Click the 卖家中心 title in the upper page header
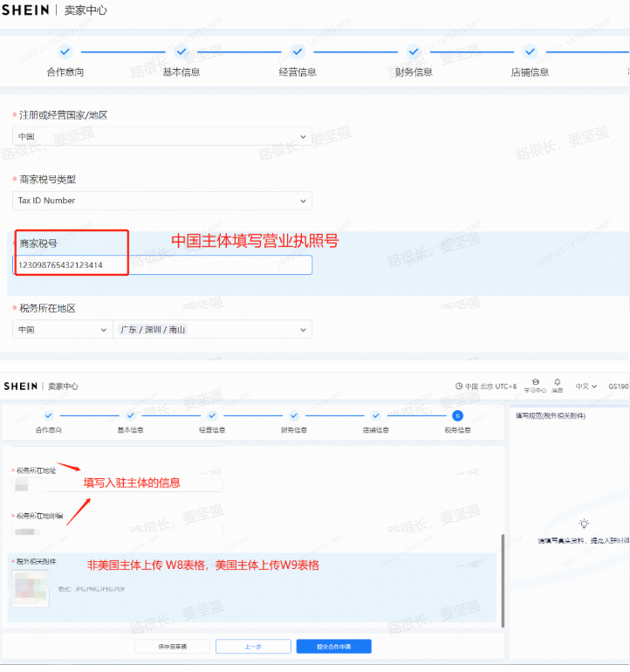The height and width of the screenshot is (672, 630). [86, 10]
